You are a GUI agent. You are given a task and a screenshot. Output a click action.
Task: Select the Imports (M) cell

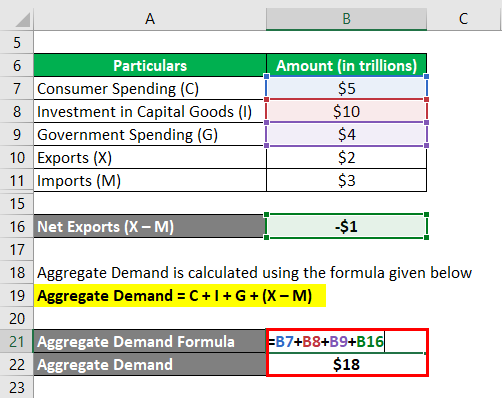(x=150, y=180)
